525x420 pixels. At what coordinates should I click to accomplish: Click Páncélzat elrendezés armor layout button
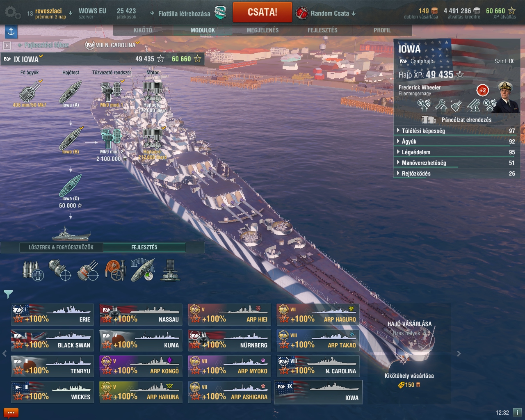point(457,120)
